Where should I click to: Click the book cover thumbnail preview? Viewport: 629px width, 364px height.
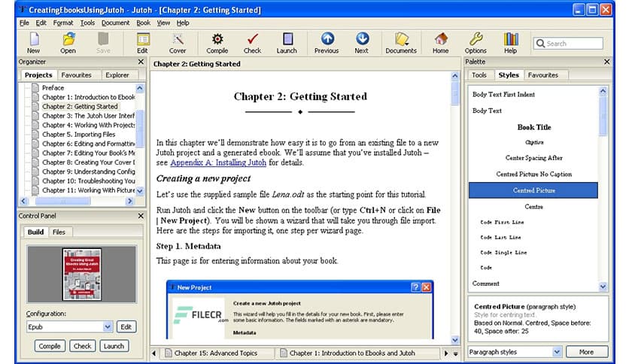tap(82, 275)
